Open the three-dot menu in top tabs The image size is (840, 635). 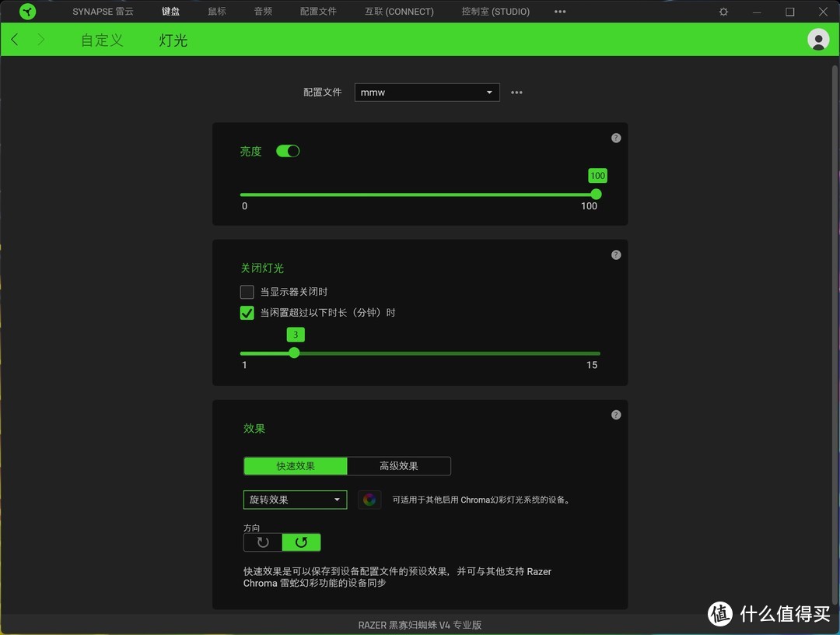click(560, 11)
